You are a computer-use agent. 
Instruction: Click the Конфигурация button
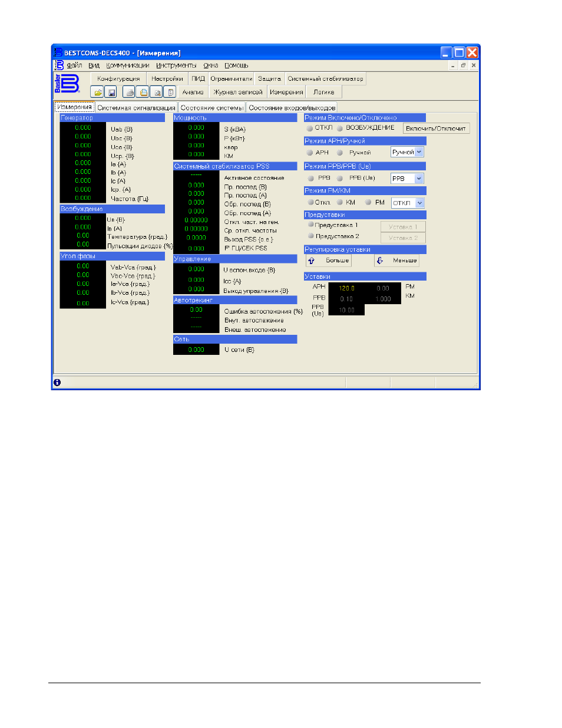point(118,78)
